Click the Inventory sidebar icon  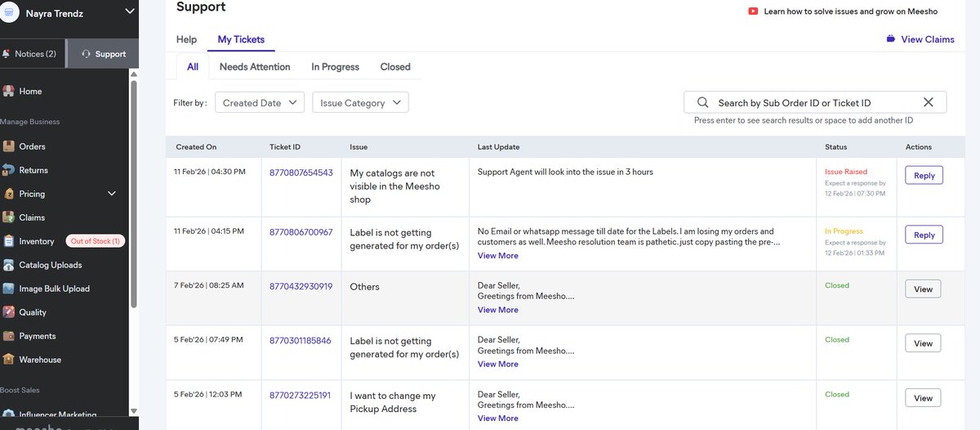[x=8, y=241]
